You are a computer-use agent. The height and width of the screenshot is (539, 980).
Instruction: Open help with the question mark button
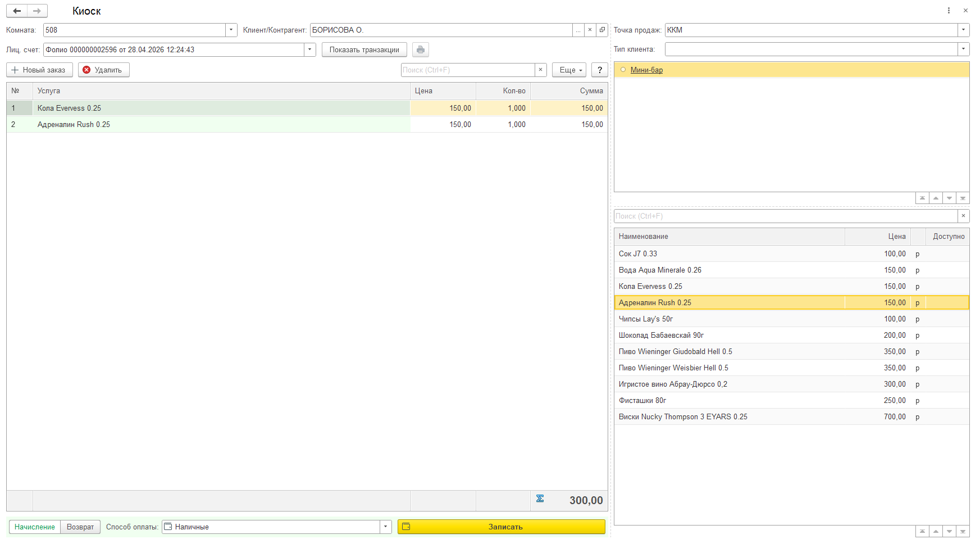(x=600, y=70)
